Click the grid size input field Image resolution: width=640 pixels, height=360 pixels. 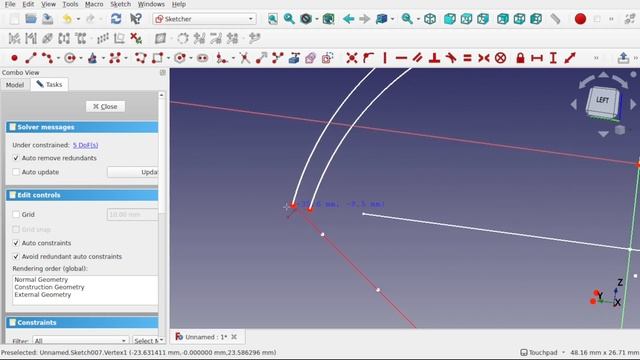(x=132, y=215)
